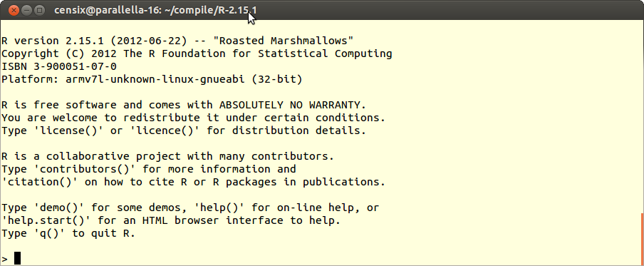
Task: Click the '>' R prompt symbol
Action: [4, 259]
